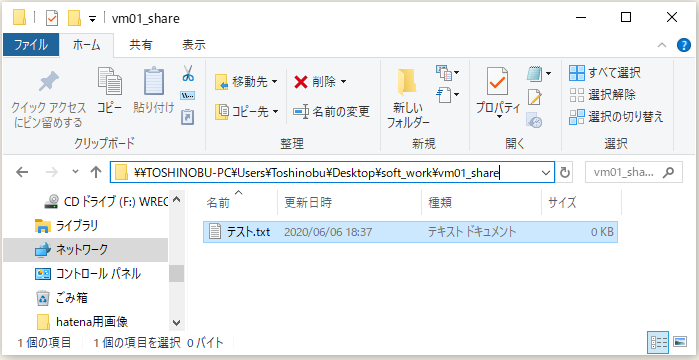Click the Paste shortcut icon in Clipboard group

point(188,117)
